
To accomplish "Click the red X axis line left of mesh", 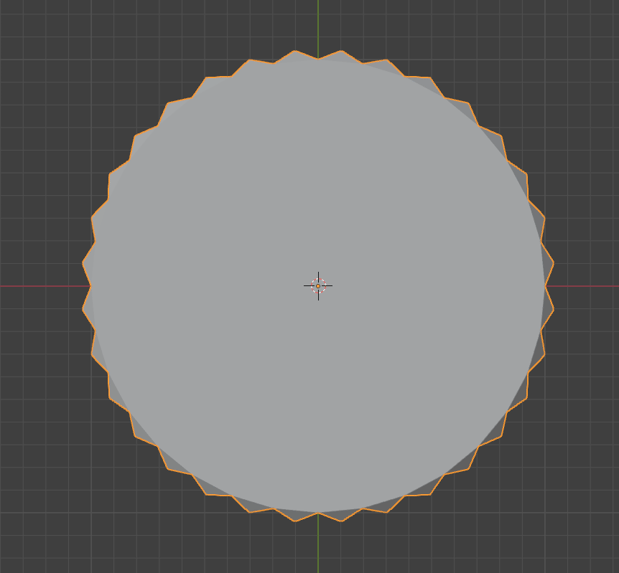I will pyautogui.click(x=40, y=286).
